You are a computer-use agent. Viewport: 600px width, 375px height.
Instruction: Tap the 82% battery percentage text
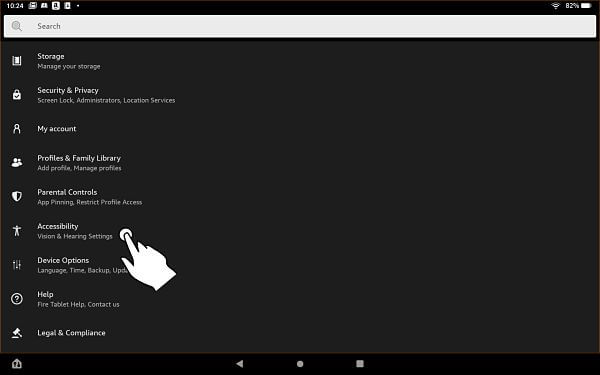(572, 6)
